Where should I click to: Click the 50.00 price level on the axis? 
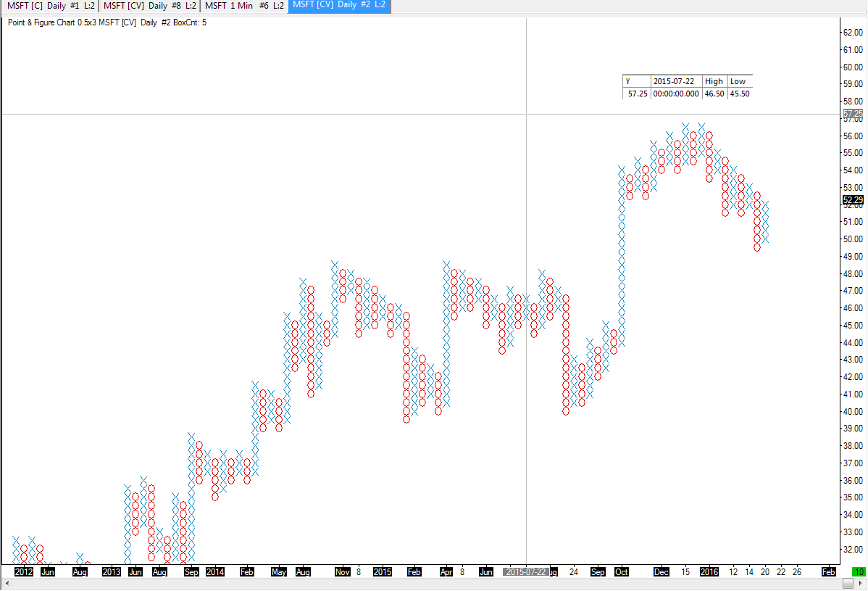pyautogui.click(x=853, y=239)
